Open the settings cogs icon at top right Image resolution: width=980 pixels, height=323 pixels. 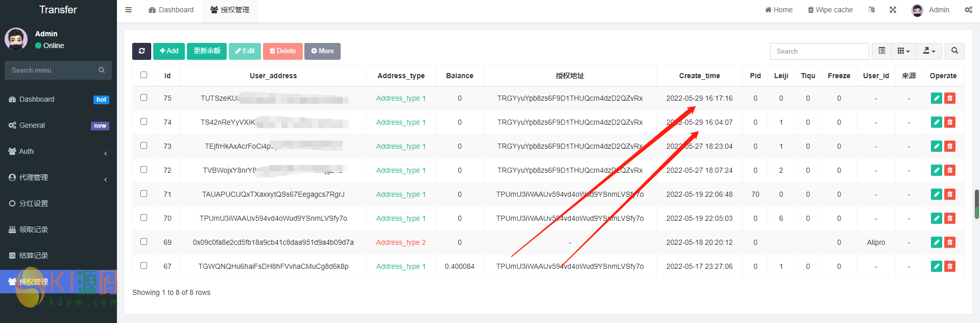[968, 10]
